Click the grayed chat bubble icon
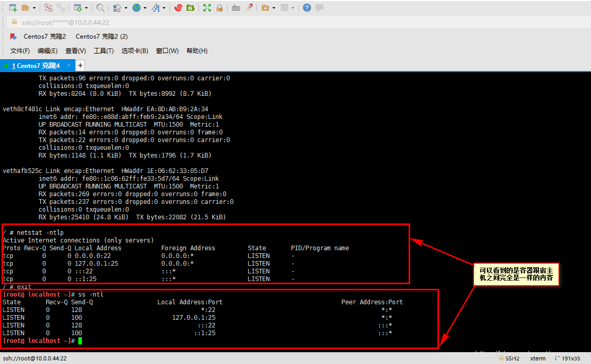This screenshot has height=364, width=591. tap(319, 8)
